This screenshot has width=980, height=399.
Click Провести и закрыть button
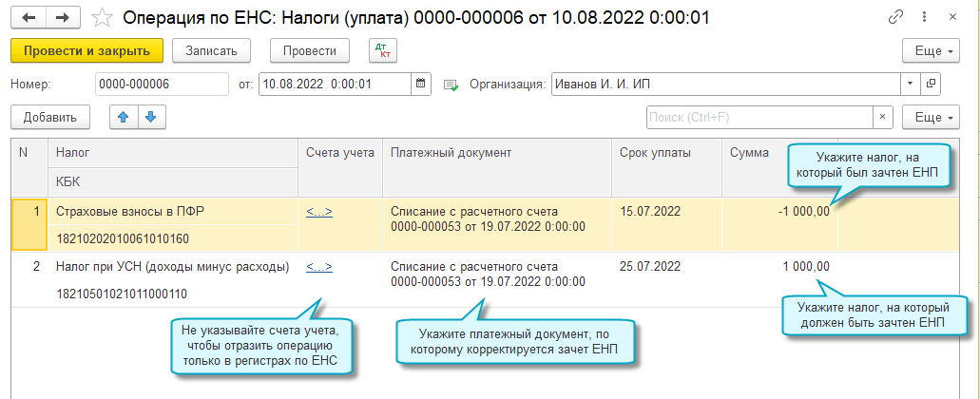coord(87,50)
